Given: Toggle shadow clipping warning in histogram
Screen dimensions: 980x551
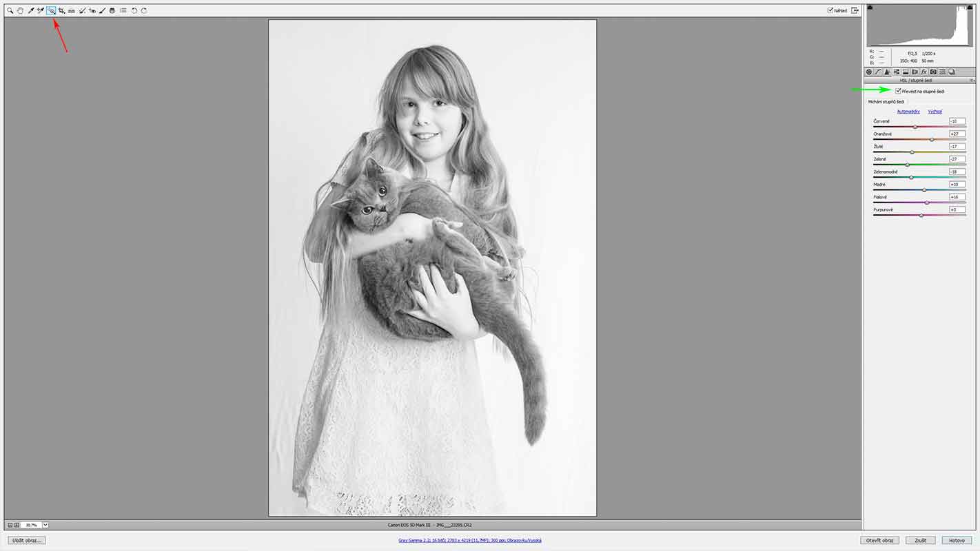Looking at the screenshot, I should 870,8.
